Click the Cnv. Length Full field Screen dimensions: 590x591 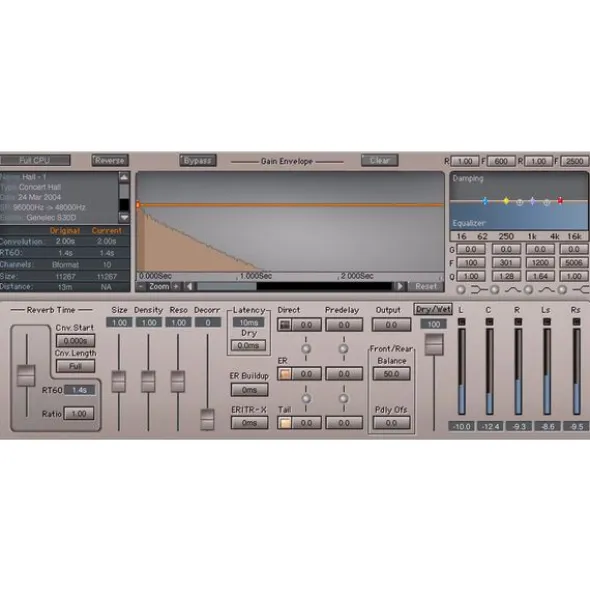[x=75, y=366]
